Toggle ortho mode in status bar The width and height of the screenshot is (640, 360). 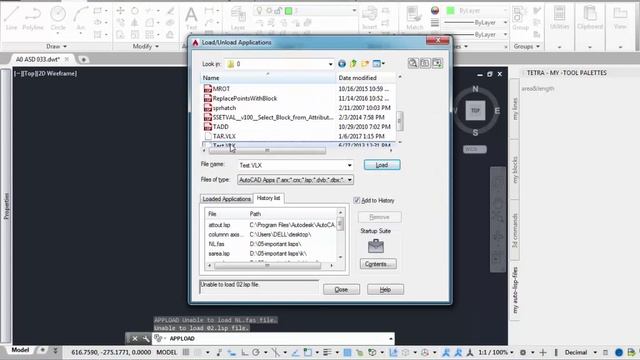(244, 352)
